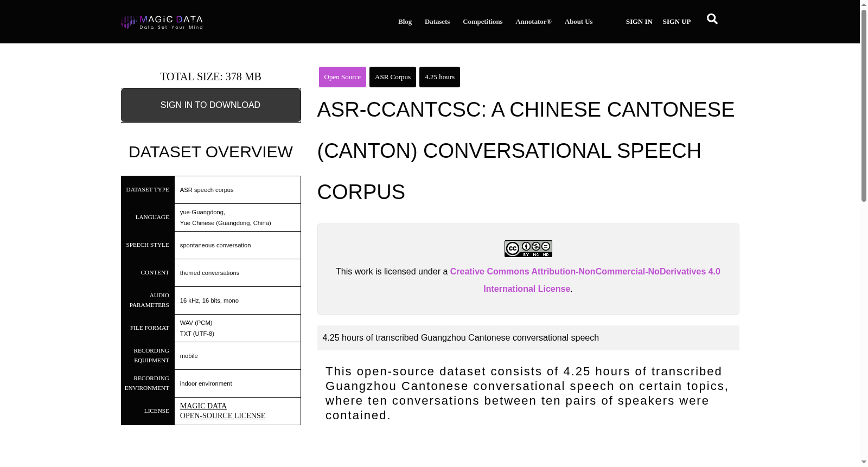Click the Magic Data logo

tap(162, 22)
